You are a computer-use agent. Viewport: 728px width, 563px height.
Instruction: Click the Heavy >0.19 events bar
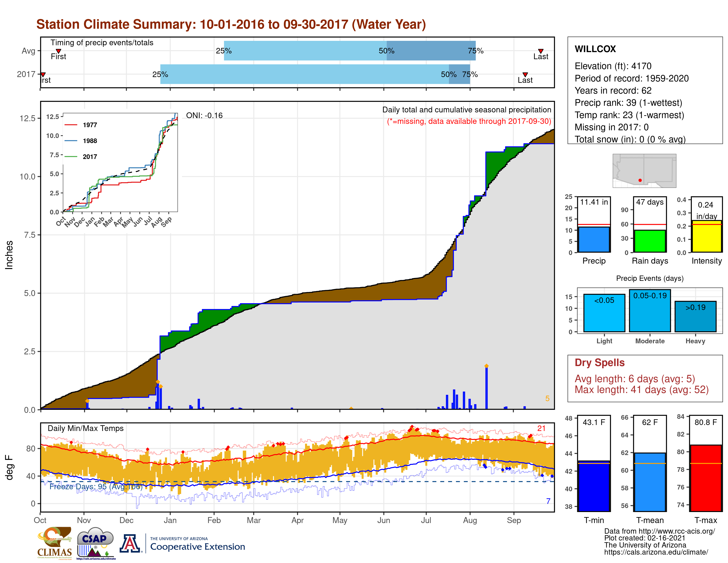[695, 317]
